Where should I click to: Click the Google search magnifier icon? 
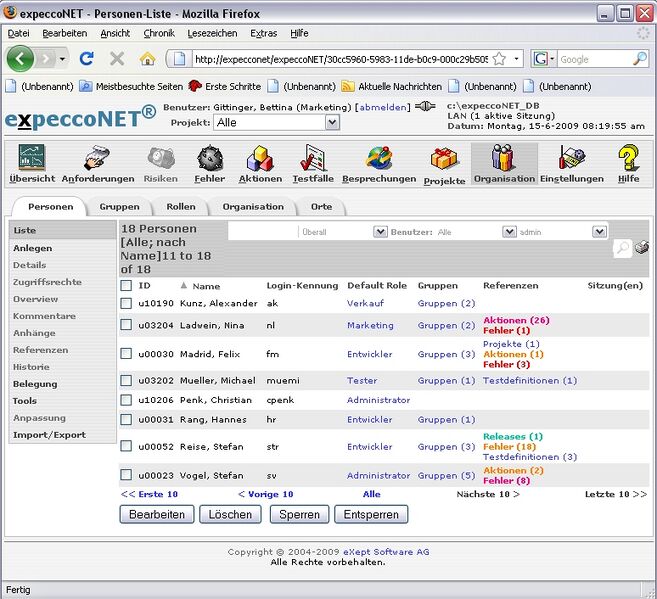640,59
